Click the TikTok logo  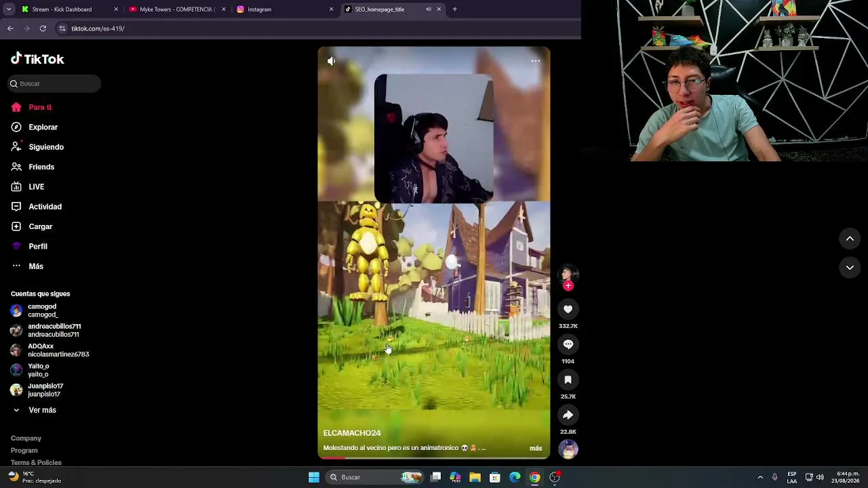click(x=37, y=59)
